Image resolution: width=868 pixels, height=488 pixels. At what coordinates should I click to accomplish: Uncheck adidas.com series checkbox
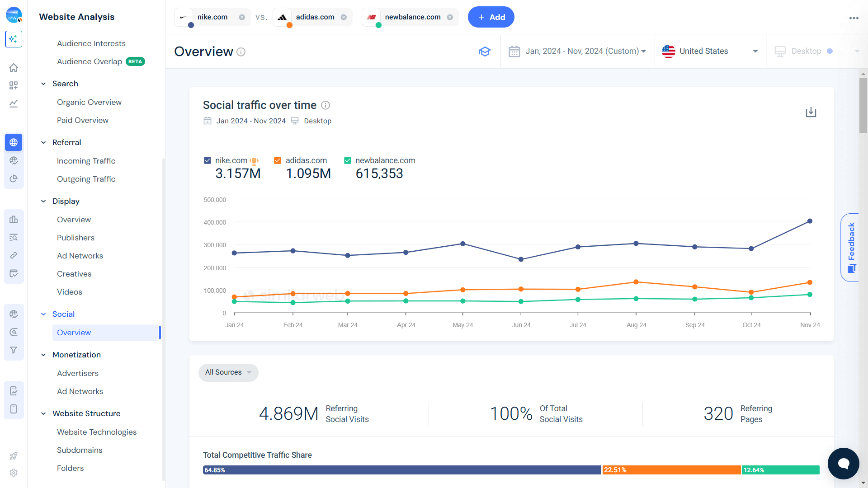tap(278, 160)
